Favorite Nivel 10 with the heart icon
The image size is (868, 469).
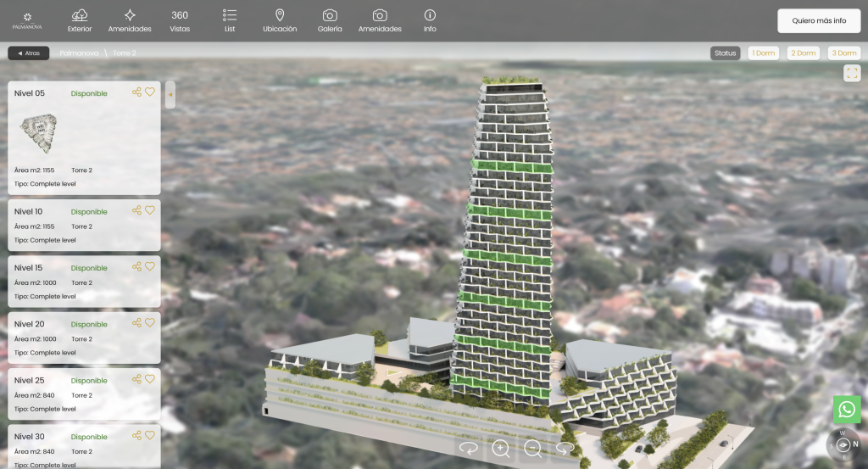(x=150, y=210)
